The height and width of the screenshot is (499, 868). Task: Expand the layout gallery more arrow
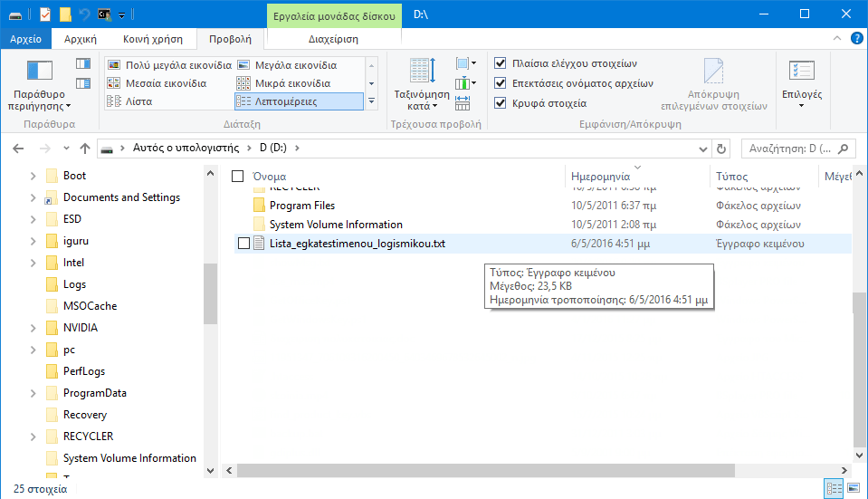371,101
